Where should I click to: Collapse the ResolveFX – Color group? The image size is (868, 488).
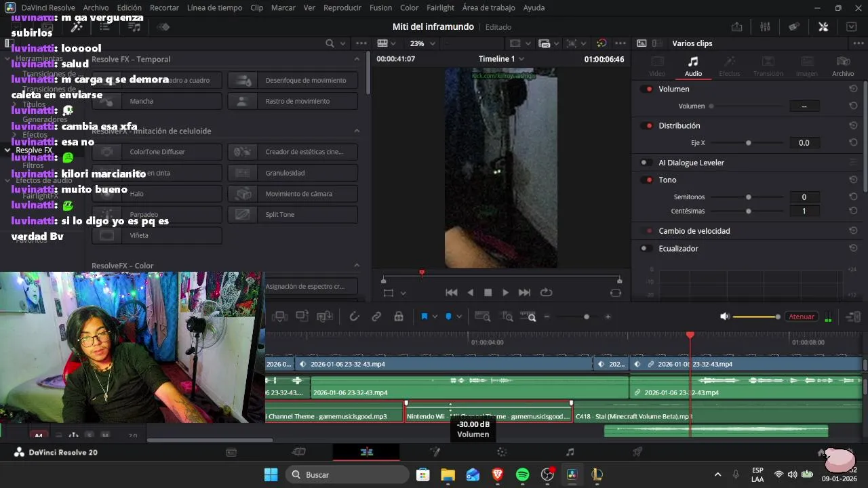tap(357, 266)
